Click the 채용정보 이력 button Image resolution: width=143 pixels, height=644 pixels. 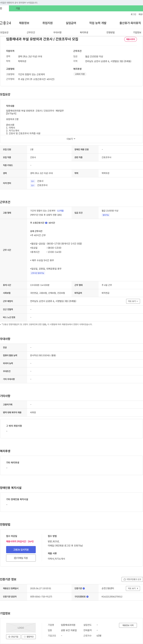coord(128,625)
